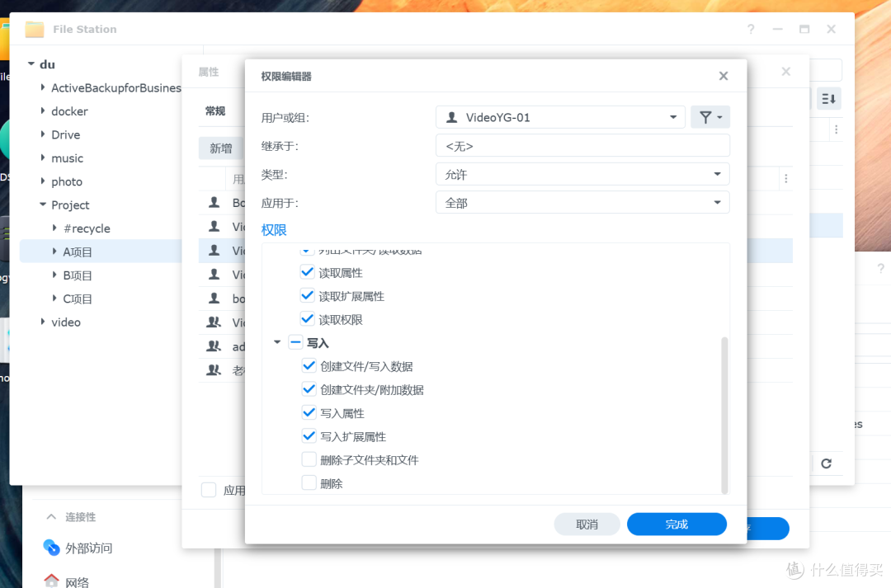Open the filter icon dropdown beside user field

[x=710, y=118]
